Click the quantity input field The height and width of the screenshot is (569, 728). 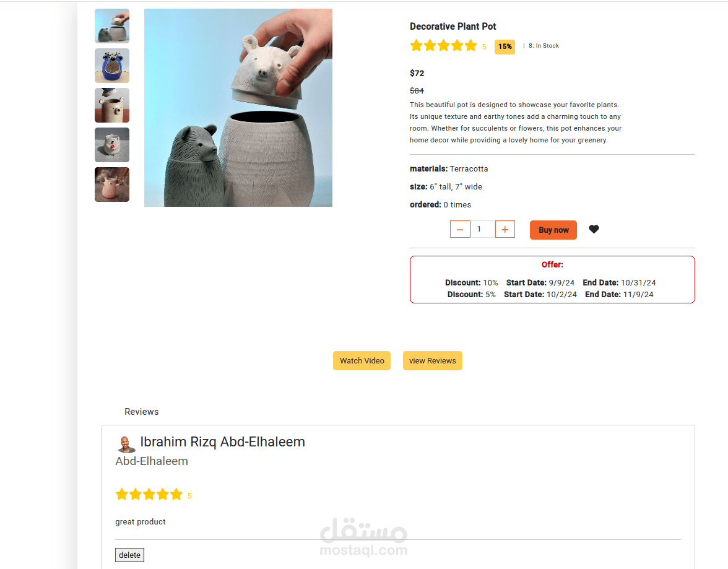pos(482,229)
